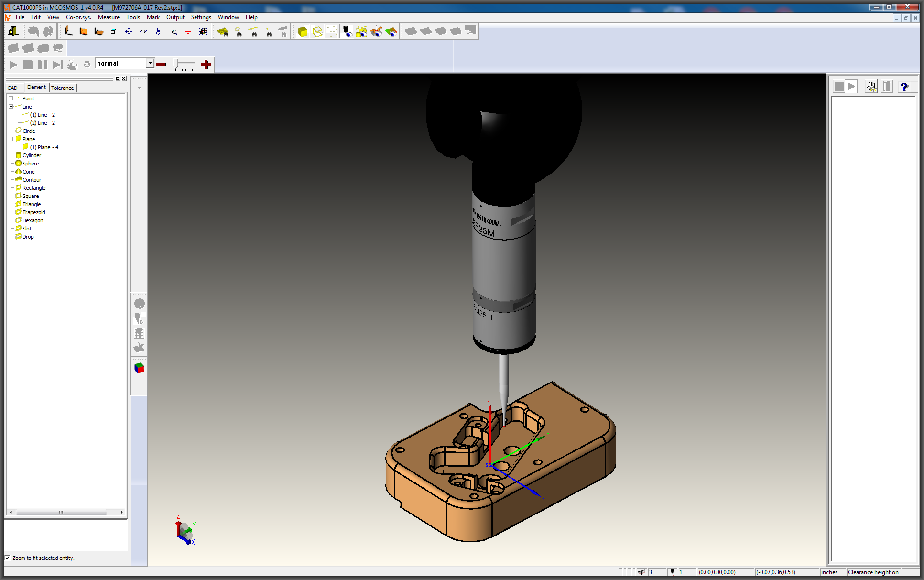924x580 pixels.
Task: Switch to wireframe cube display
Action: pyautogui.click(x=317, y=32)
